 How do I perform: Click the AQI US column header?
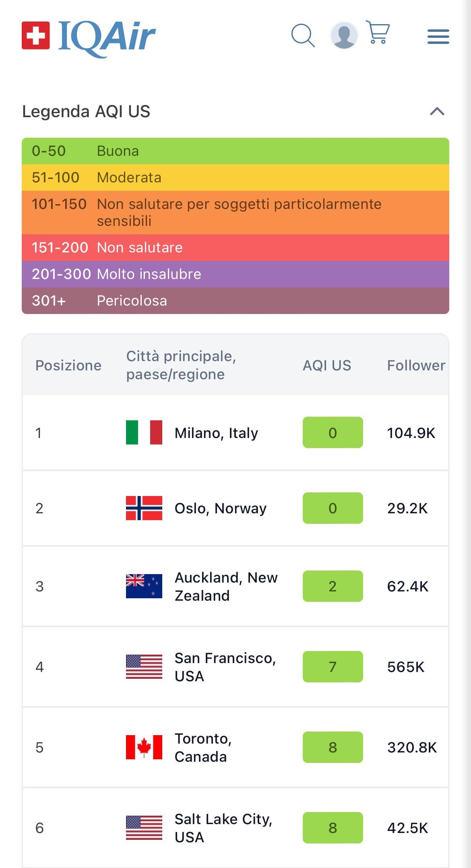(x=327, y=365)
